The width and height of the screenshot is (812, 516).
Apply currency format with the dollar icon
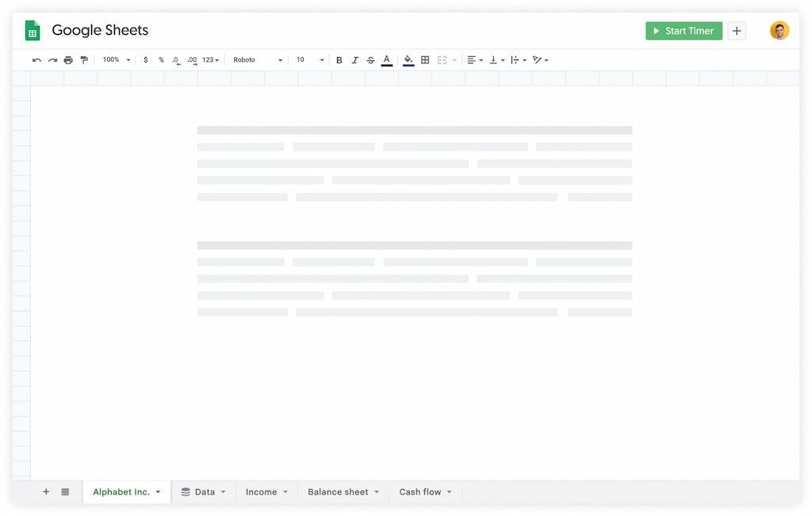point(145,59)
